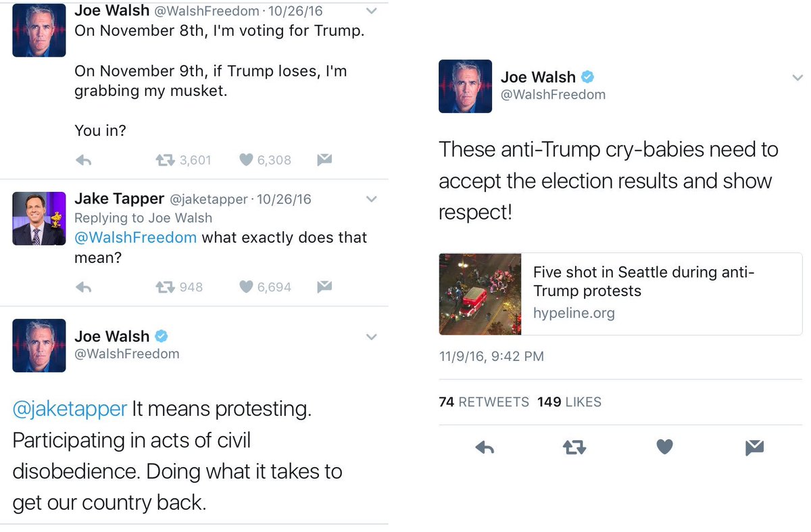Open the @jaketapper mention link

click(x=70, y=409)
